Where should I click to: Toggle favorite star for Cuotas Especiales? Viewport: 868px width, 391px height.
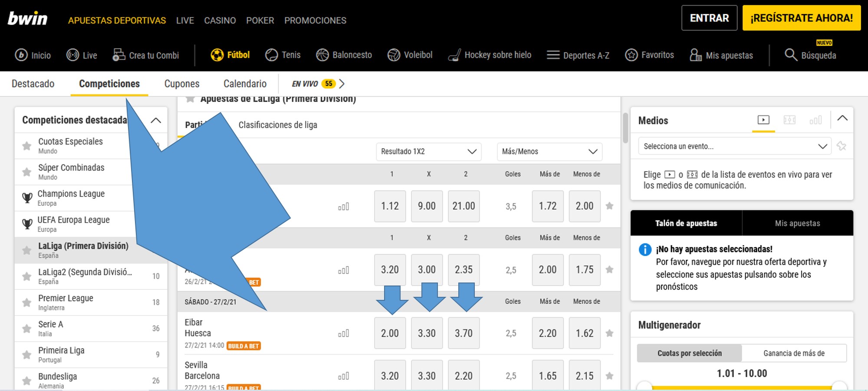(27, 146)
